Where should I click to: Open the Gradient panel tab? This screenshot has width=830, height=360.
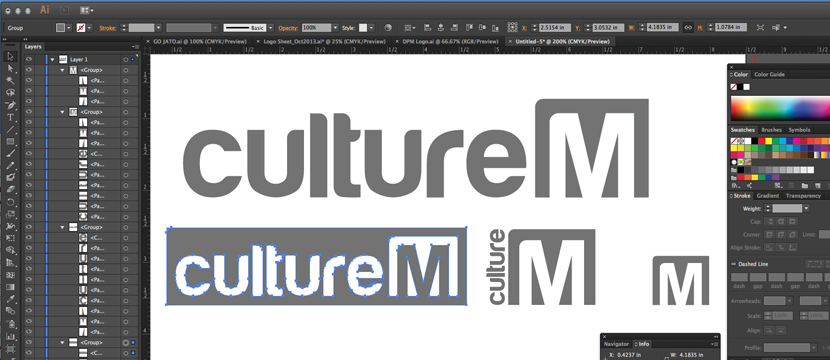pyautogui.click(x=768, y=196)
